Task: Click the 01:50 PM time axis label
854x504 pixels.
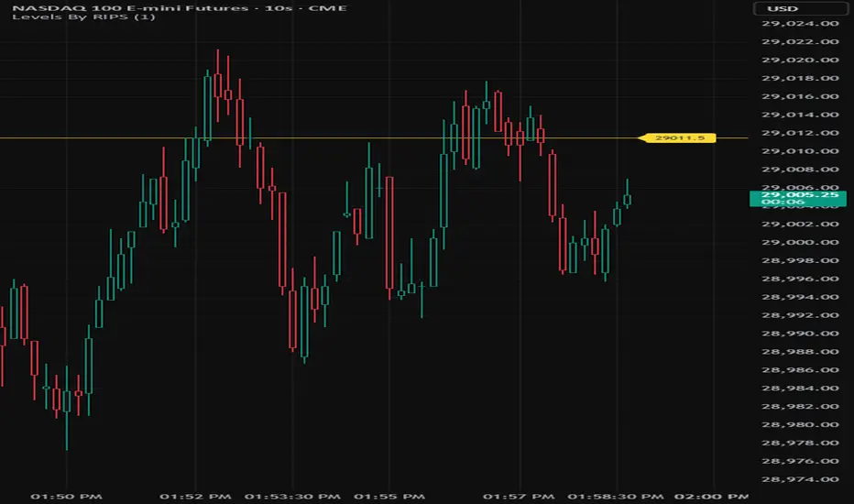Action: pos(67,497)
